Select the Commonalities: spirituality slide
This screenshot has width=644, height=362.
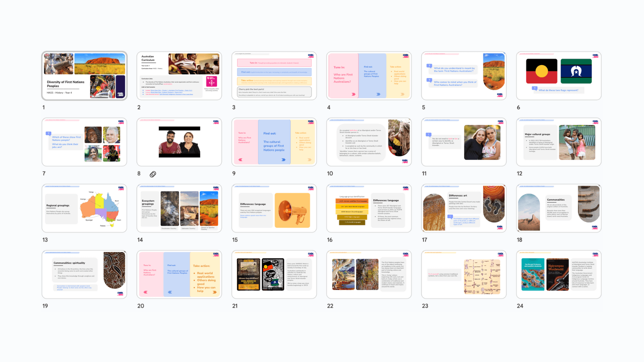pos(84,274)
